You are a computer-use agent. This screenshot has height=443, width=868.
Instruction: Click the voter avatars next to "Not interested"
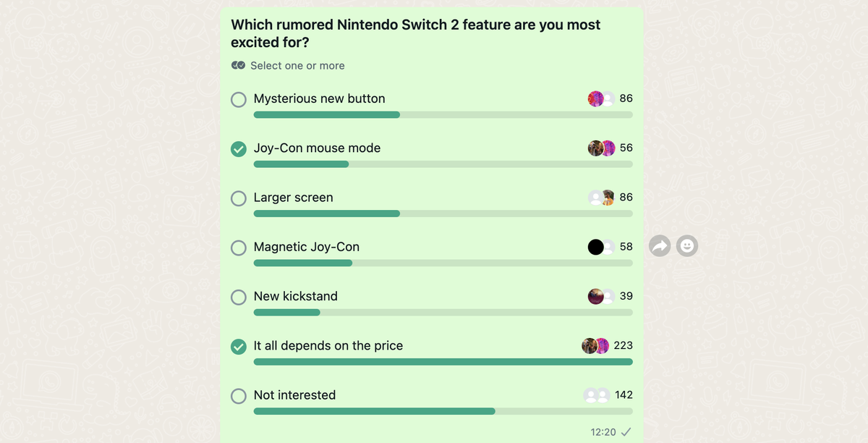tap(597, 395)
